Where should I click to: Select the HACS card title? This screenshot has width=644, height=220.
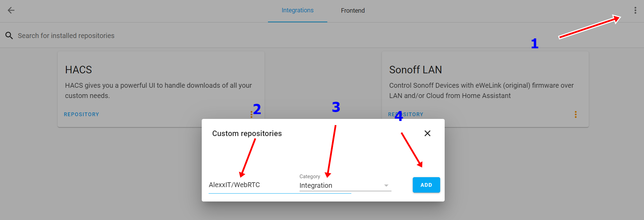(79, 70)
